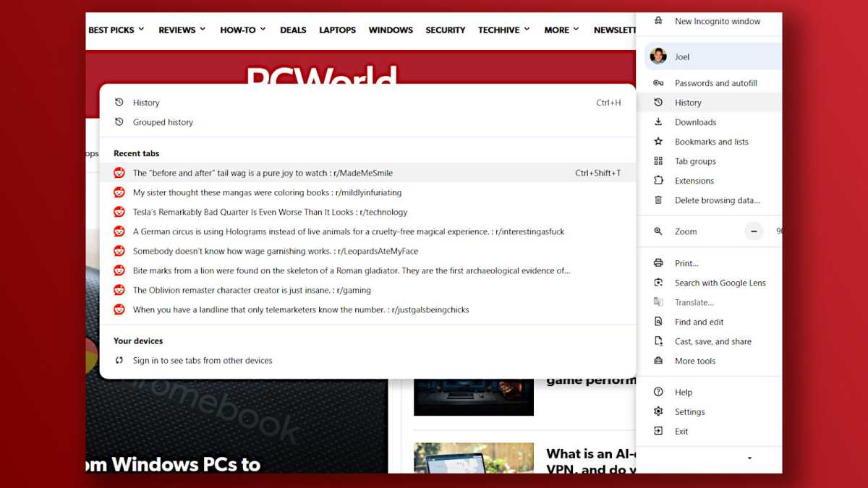Open Passwords and autofill
Image resolution: width=868 pixels, height=488 pixels.
(x=716, y=82)
